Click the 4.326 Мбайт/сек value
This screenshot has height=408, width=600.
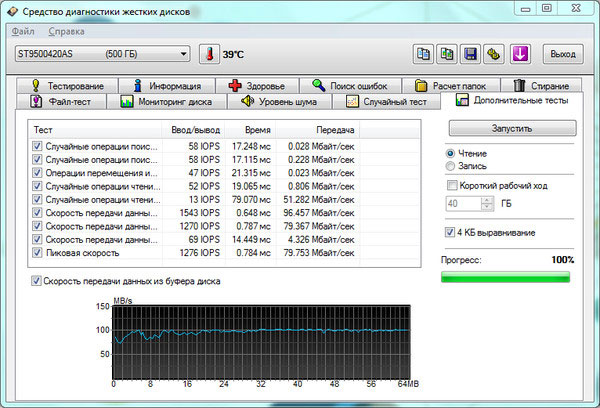(321, 239)
